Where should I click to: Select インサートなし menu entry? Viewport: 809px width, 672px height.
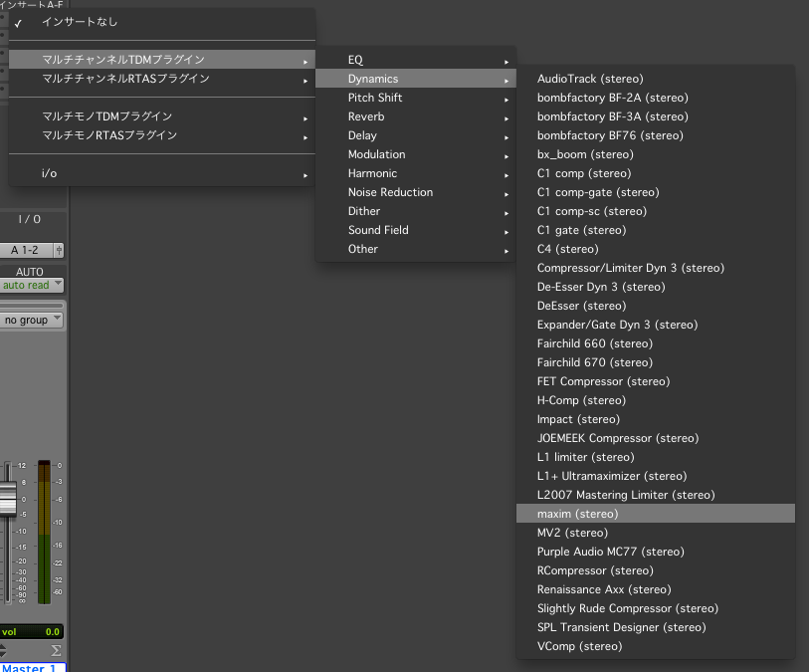(x=162, y=22)
